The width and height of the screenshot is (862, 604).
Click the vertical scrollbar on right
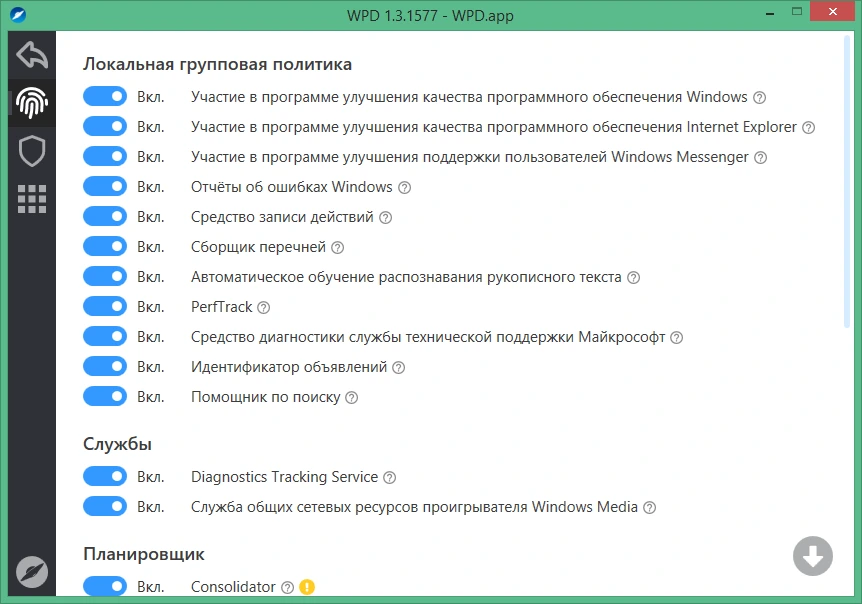(847, 181)
